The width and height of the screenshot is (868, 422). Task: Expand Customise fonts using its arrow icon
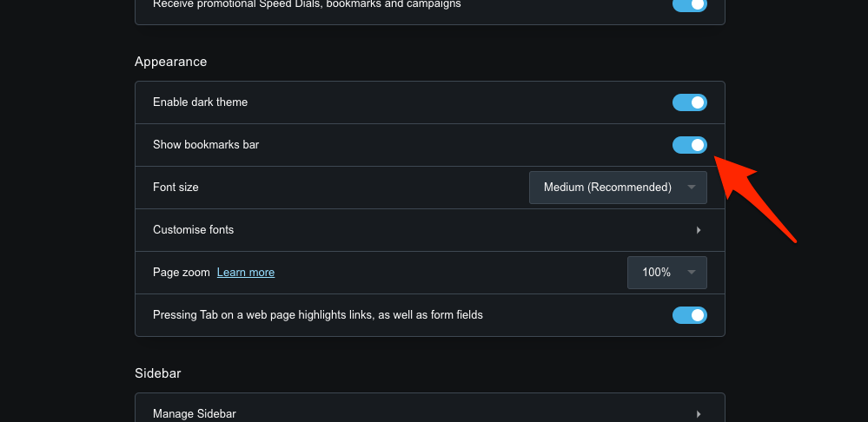click(x=699, y=230)
